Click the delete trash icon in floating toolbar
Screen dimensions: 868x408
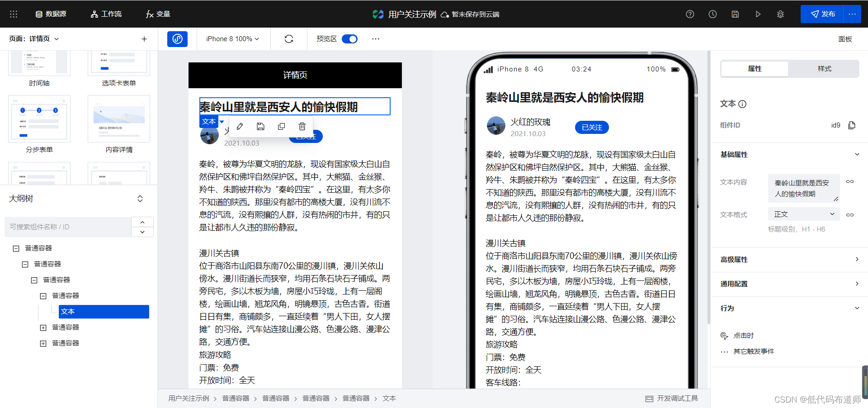[x=302, y=127]
